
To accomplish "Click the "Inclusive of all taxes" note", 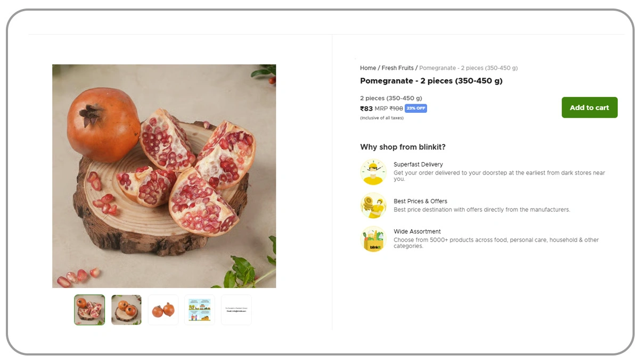I will 382,118.
